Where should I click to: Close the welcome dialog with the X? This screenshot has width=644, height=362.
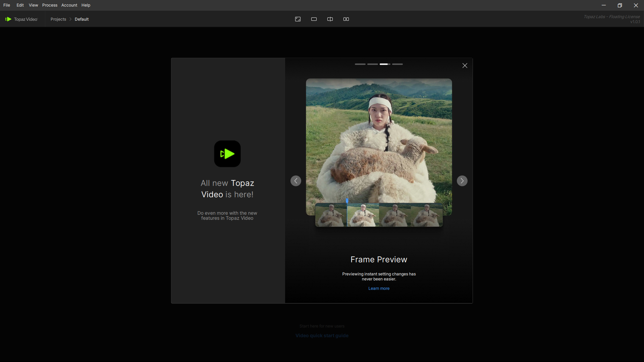465,66
